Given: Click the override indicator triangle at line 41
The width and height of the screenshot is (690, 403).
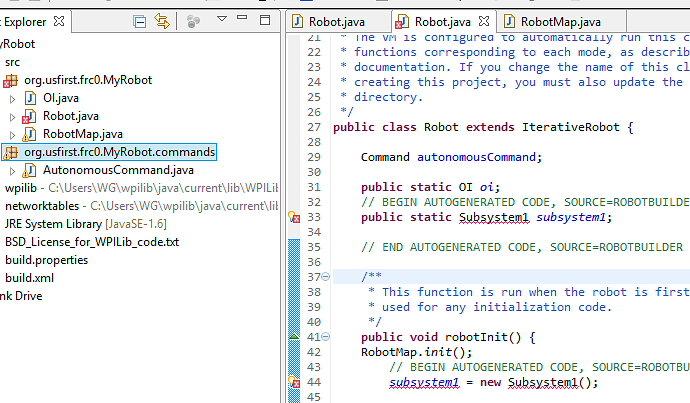Looking at the screenshot, I should [294, 337].
